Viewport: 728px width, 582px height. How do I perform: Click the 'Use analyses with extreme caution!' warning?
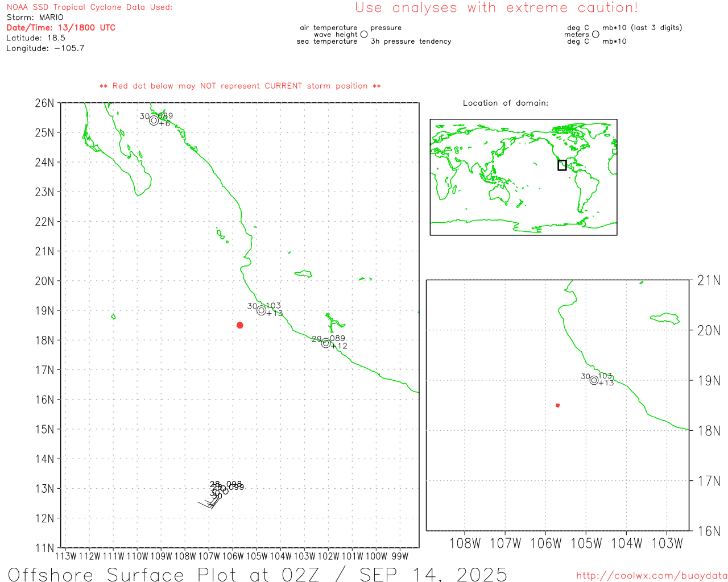click(497, 8)
